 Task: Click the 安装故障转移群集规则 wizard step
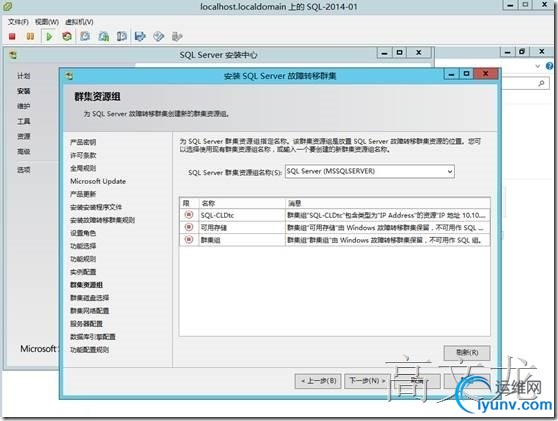(x=102, y=220)
